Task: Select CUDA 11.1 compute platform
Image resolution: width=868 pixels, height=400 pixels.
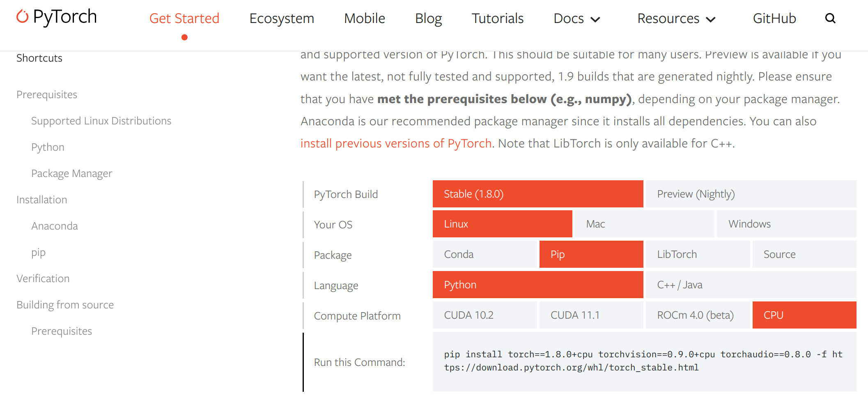Action: pos(591,315)
